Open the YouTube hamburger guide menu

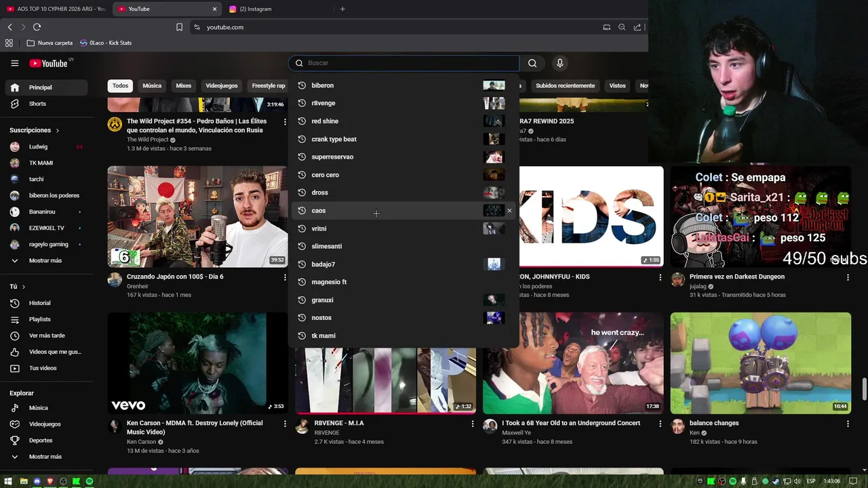[14, 63]
